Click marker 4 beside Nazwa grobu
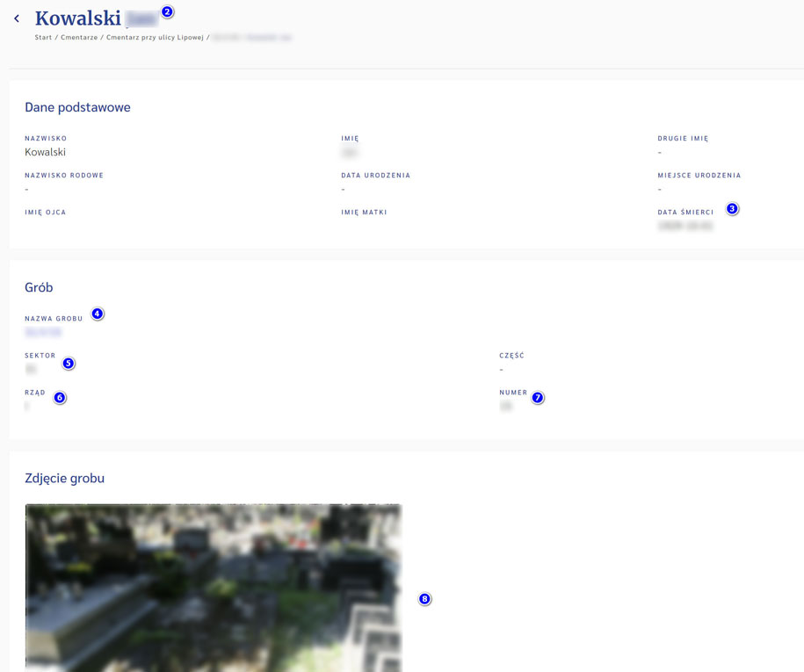 [98, 314]
